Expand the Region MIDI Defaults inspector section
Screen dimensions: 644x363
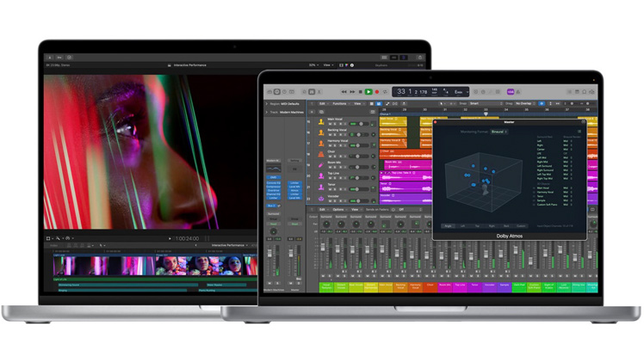(266, 103)
